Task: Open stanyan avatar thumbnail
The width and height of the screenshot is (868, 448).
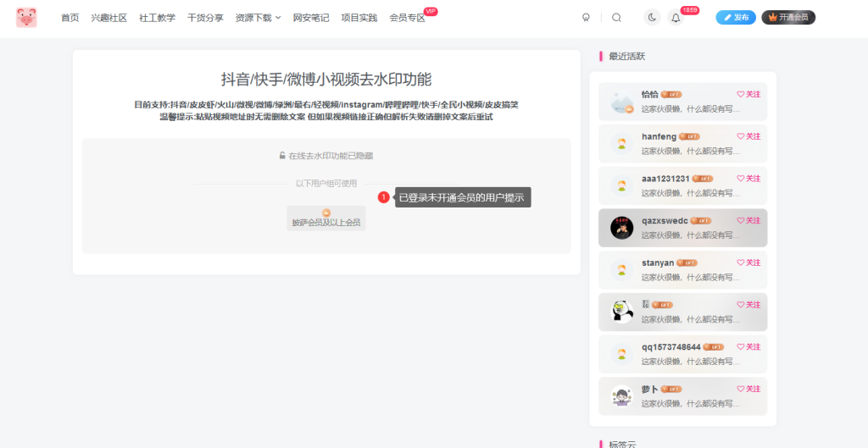Action: click(621, 270)
